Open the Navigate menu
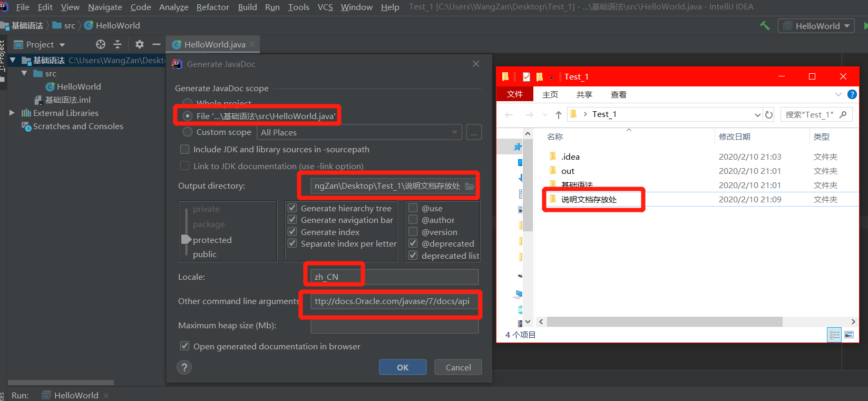Screen dimensions: 868x401 [x=105, y=7]
